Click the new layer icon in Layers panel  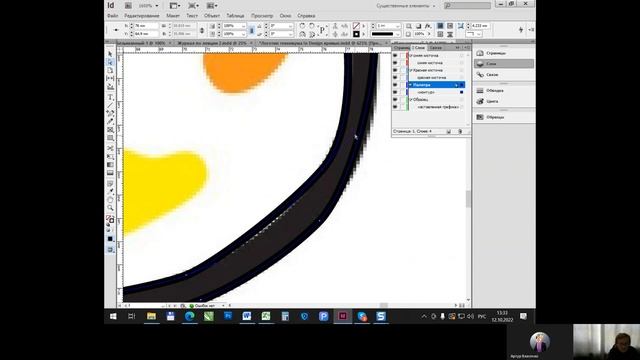[449, 131]
